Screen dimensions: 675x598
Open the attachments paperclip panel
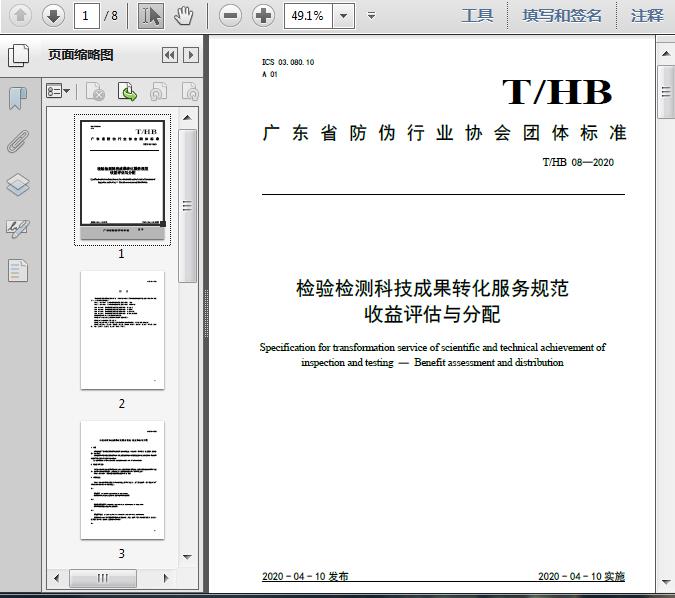click(17, 141)
